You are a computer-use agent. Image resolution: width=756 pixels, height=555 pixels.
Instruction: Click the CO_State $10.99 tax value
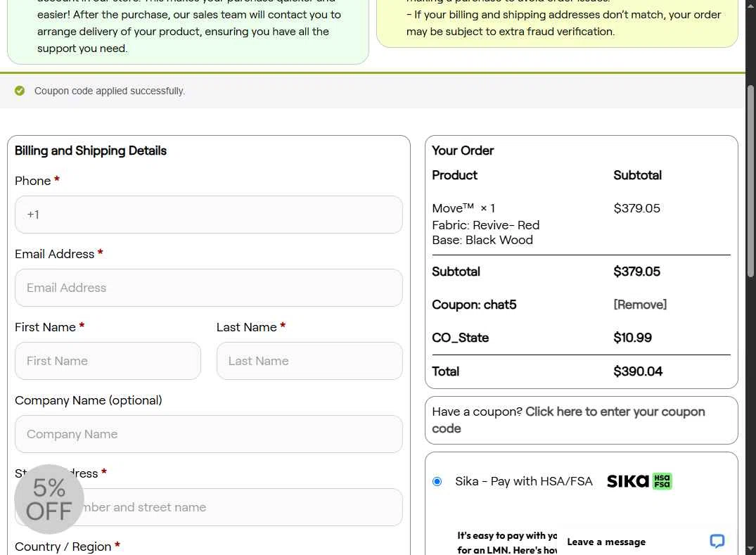point(632,338)
